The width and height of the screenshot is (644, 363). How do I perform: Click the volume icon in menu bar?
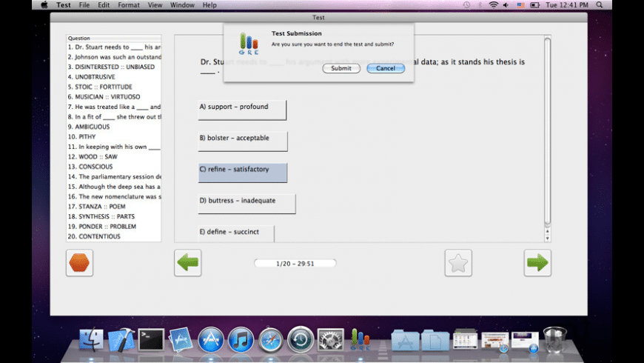(x=506, y=5)
